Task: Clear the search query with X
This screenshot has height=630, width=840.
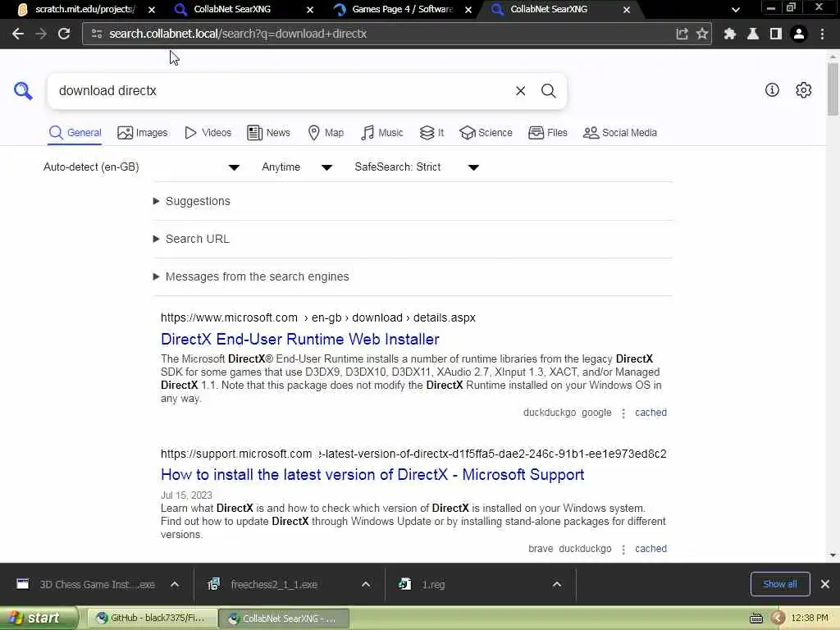Action: coord(520,90)
